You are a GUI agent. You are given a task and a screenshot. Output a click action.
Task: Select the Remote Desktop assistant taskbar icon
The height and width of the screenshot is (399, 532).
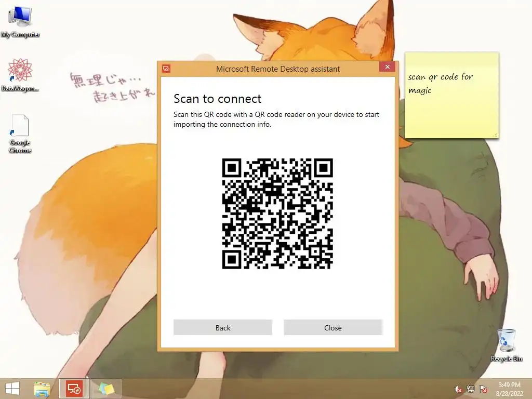pos(74,389)
